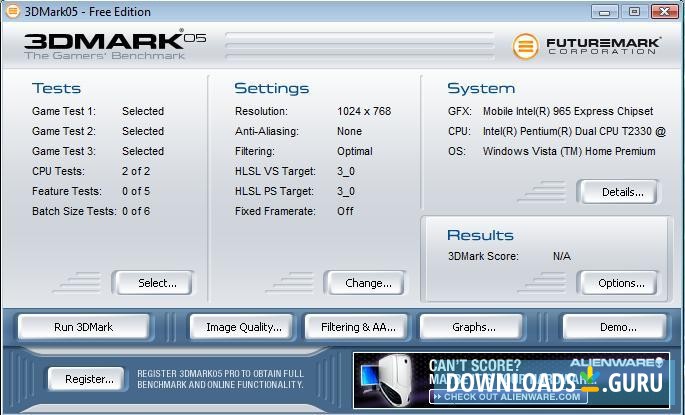Click the Register 3DMark05 Pro info text
The width and height of the screenshot is (685, 415).
coord(220,379)
